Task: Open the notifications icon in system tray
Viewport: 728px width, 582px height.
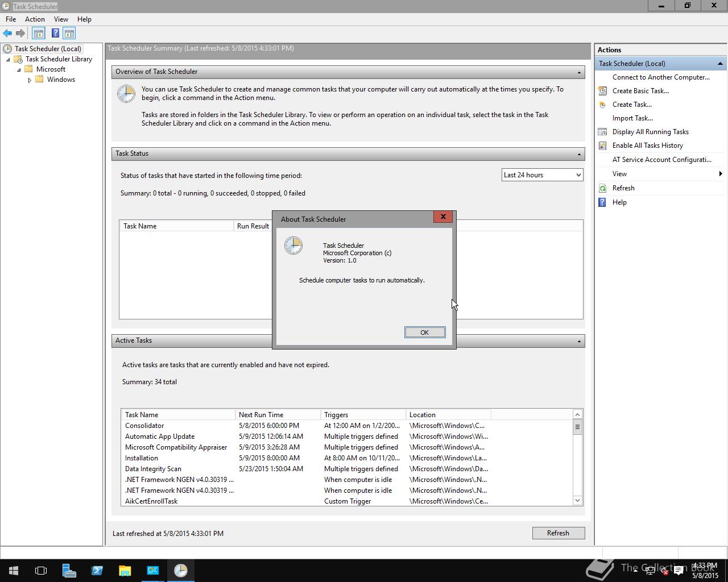Action: [x=679, y=571]
